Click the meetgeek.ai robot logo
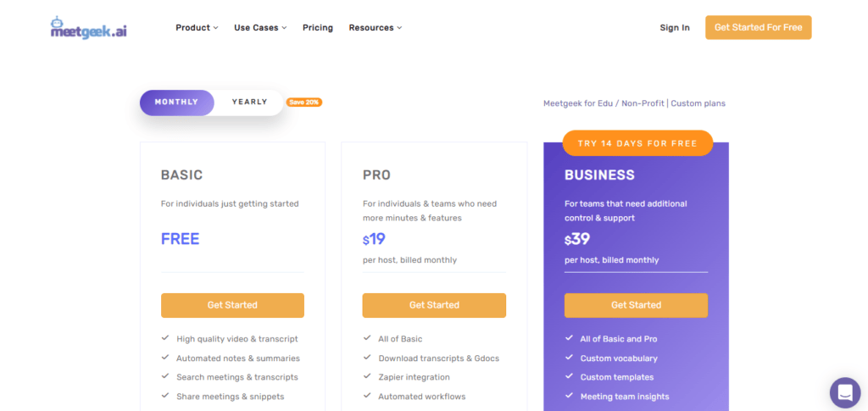868x411 pixels. tap(88, 28)
